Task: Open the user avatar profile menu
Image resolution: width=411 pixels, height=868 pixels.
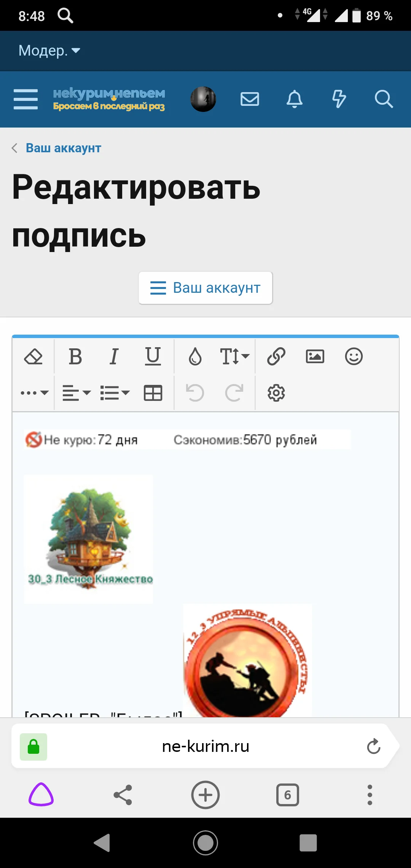Action: coord(203,99)
